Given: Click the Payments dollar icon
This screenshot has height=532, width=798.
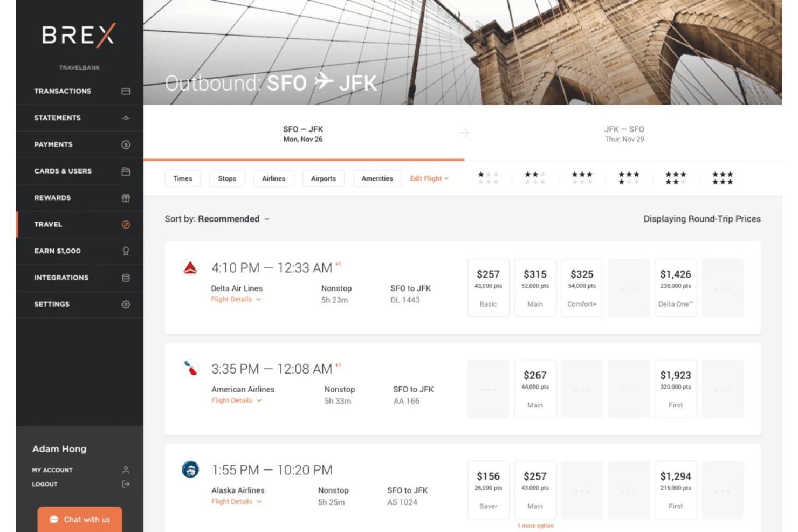Looking at the screenshot, I should pos(126,144).
